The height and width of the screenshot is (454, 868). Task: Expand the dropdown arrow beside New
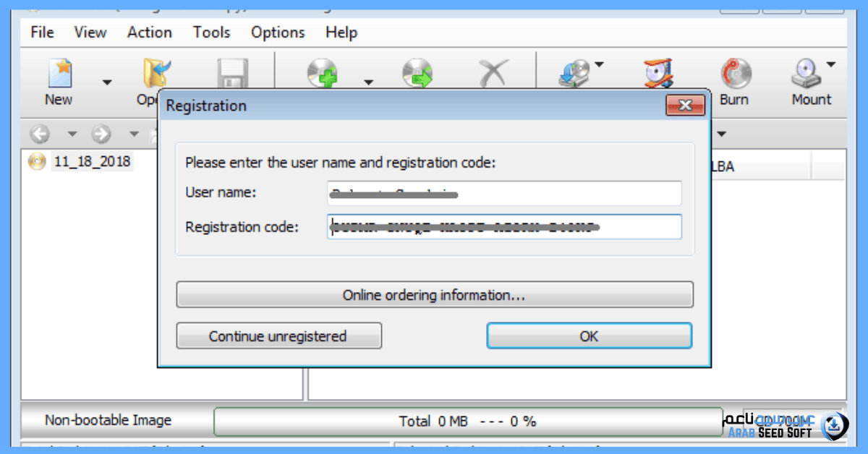pos(107,82)
